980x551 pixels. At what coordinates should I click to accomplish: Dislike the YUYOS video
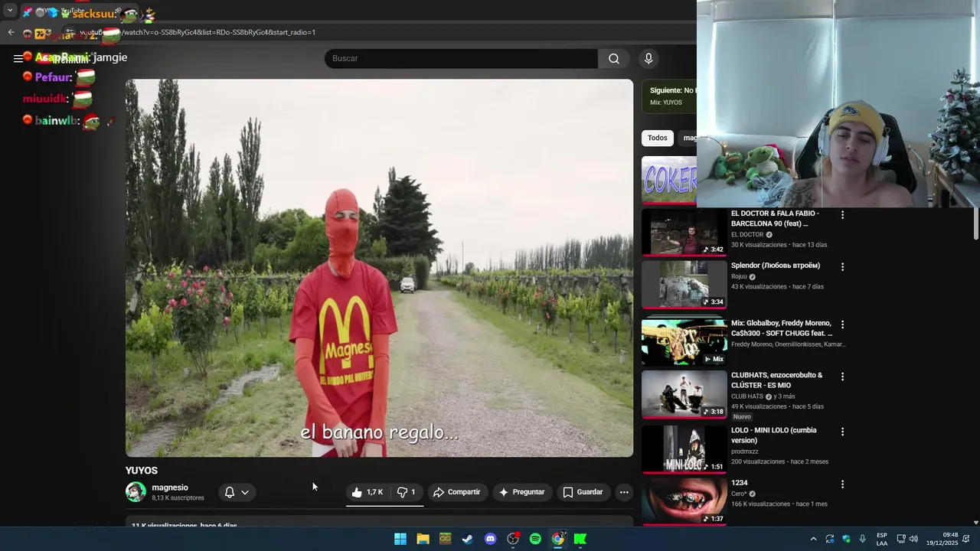[x=406, y=492]
